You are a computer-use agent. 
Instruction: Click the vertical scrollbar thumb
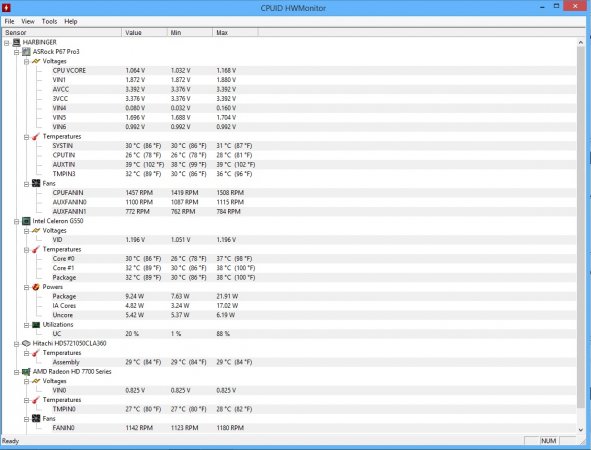pos(581,227)
